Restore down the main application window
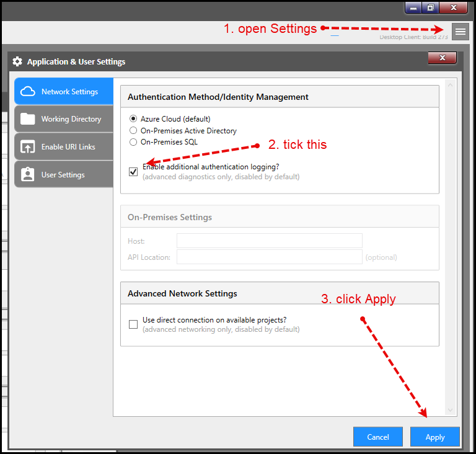The height and width of the screenshot is (454, 476). [x=430, y=8]
